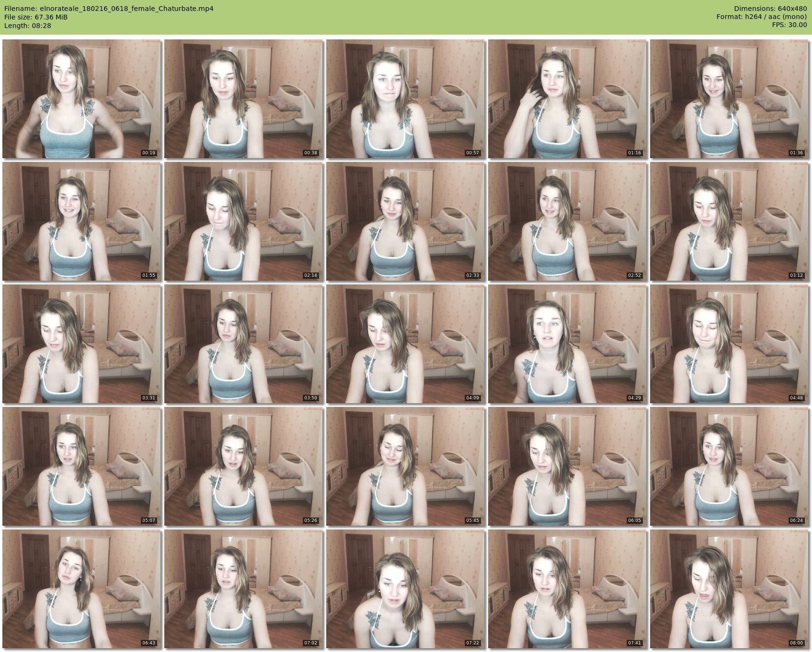The width and height of the screenshot is (812, 652).
Task: Click the Dimensions 640x480 text
Action: pos(770,9)
